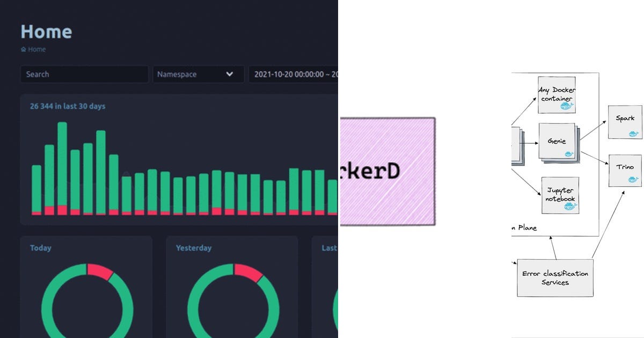This screenshot has width=644, height=338.
Task: Click the Search input field
Action: (x=84, y=74)
